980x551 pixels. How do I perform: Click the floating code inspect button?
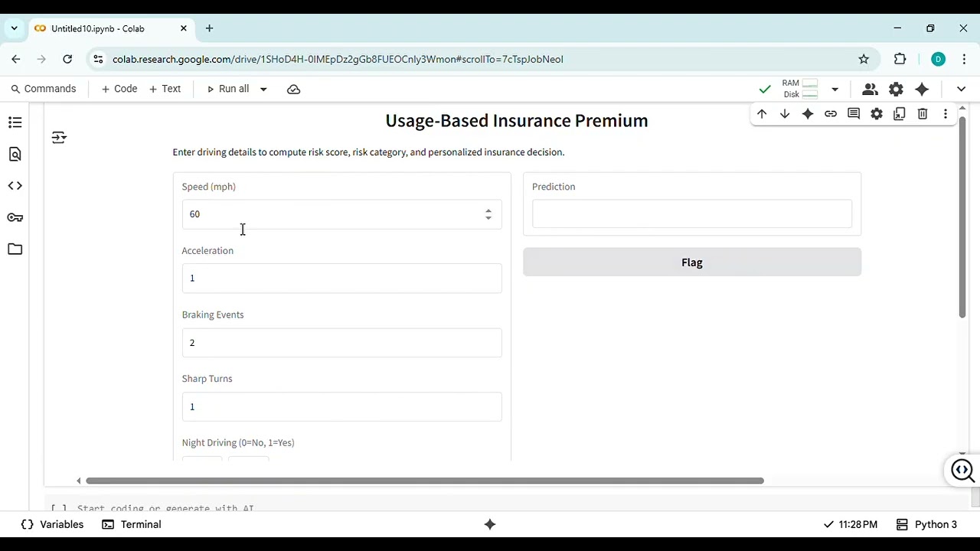[962, 470]
